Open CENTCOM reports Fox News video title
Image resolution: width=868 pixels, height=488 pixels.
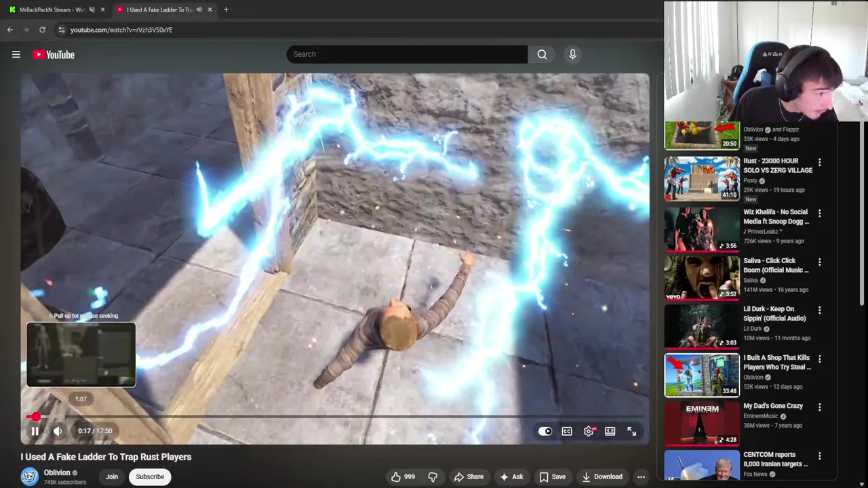point(776,459)
